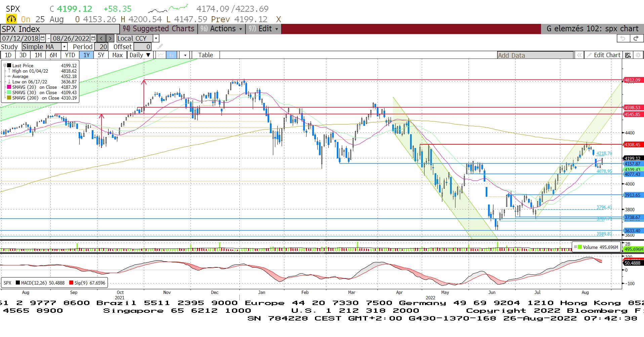Select the 5Y time range
Screen dimensions: 644x337
[101, 55]
